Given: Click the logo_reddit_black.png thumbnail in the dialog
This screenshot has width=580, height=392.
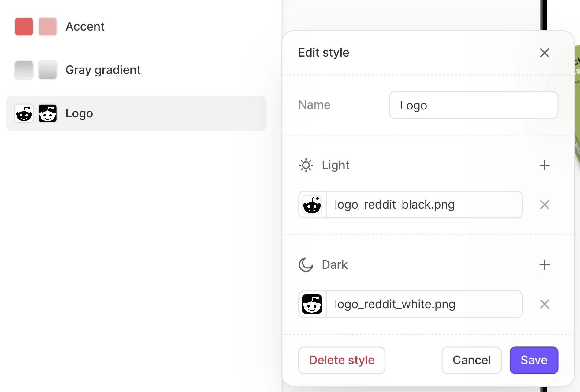Looking at the screenshot, I should tap(312, 205).
